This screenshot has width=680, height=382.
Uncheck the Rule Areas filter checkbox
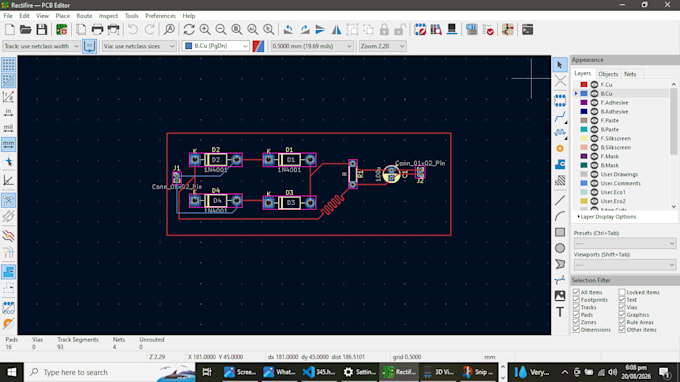coord(622,322)
